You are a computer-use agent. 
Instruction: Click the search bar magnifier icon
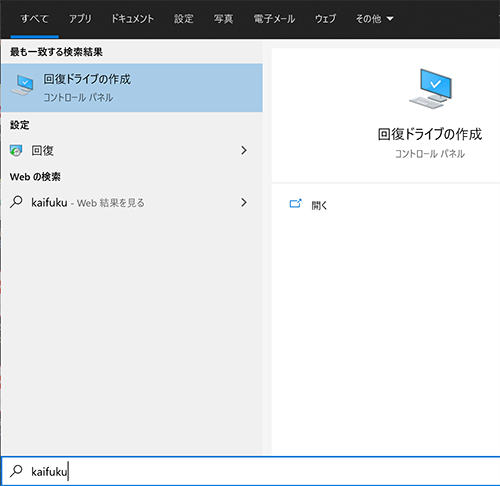pyautogui.click(x=16, y=471)
